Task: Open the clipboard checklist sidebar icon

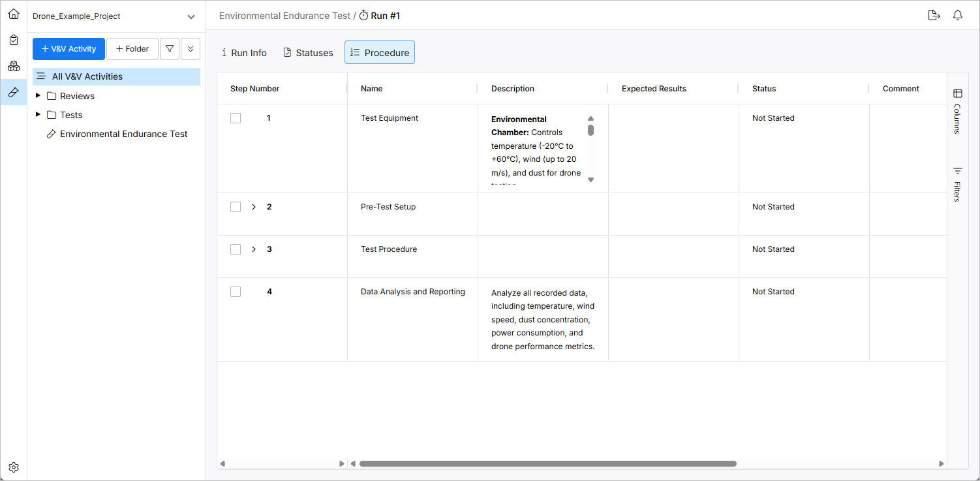Action: (14, 40)
